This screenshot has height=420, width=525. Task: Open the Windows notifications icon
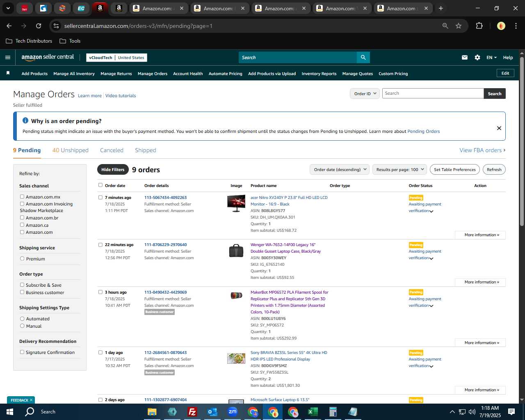511,411
